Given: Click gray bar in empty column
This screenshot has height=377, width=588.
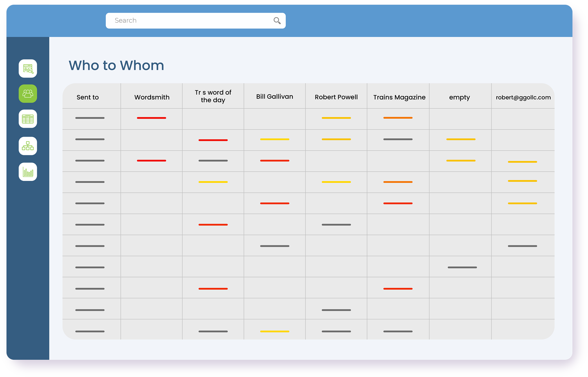Looking at the screenshot, I should [462, 267].
